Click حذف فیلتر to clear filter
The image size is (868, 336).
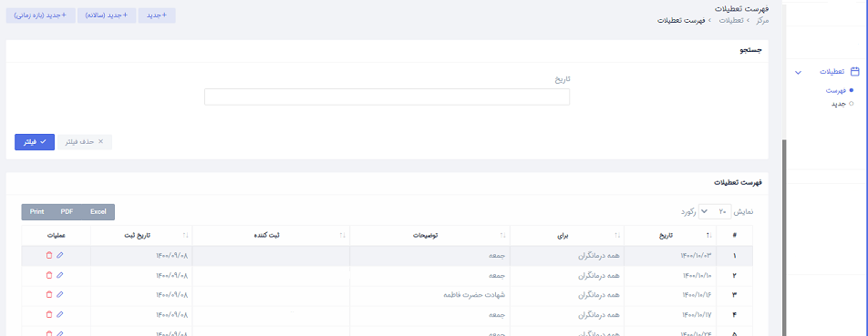click(x=84, y=142)
